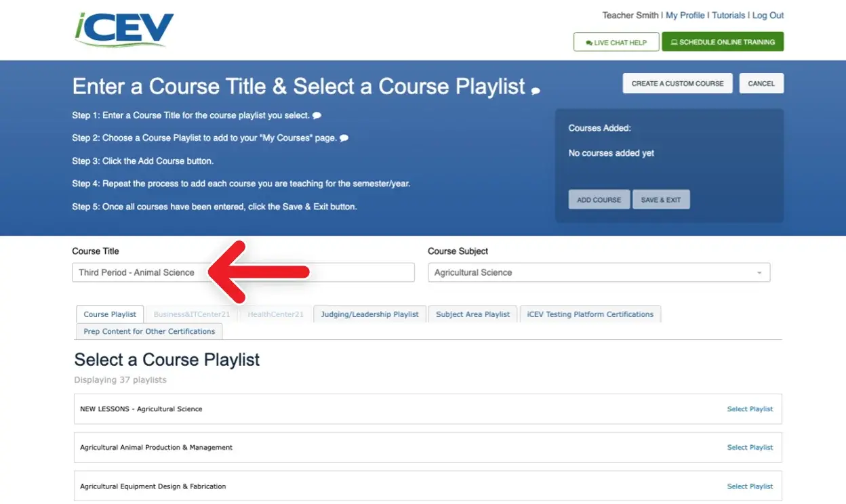Click Agricultural Equipment Design & Fabrication text
This screenshot has width=846, height=504.
[x=153, y=486]
